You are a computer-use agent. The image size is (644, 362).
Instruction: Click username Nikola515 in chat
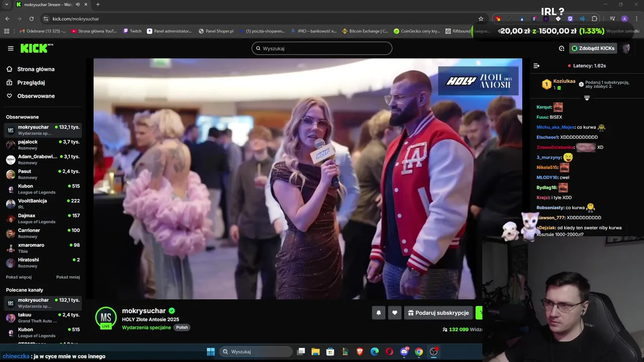pos(547,167)
